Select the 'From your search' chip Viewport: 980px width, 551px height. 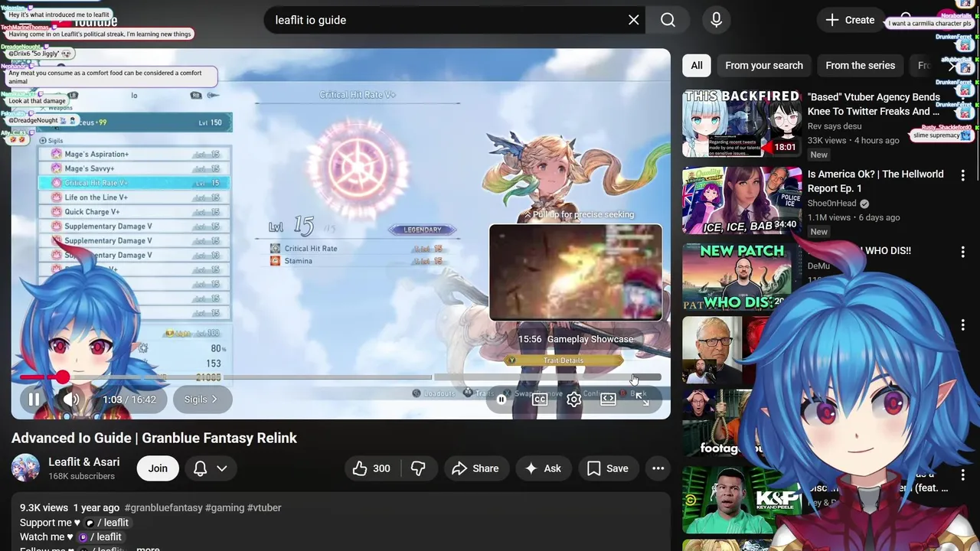click(x=764, y=66)
